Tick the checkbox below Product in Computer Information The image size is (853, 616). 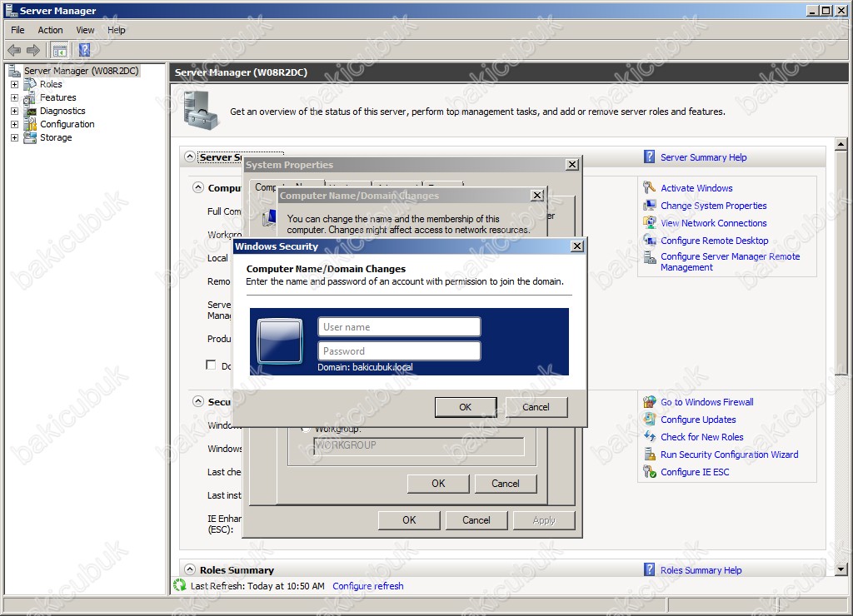click(x=211, y=365)
